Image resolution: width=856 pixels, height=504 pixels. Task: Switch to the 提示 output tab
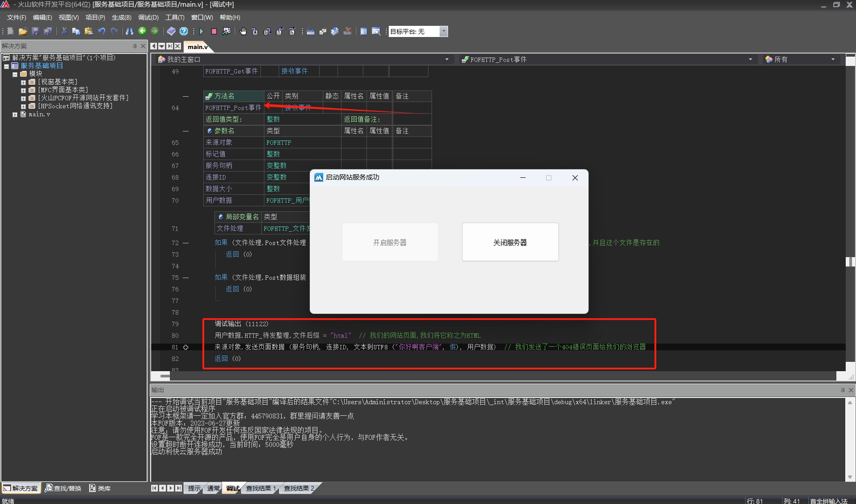194,488
